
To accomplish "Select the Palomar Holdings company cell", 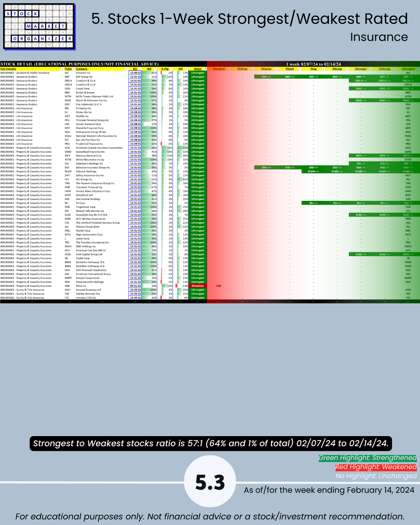I will tap(102, 171).
